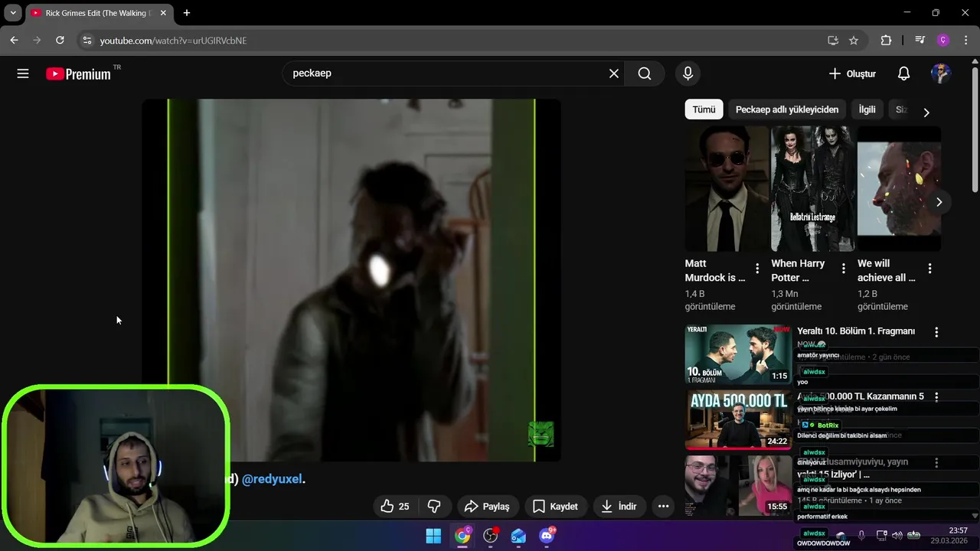
Task: Open options for We will achieve video
Action: coord(930,269)
